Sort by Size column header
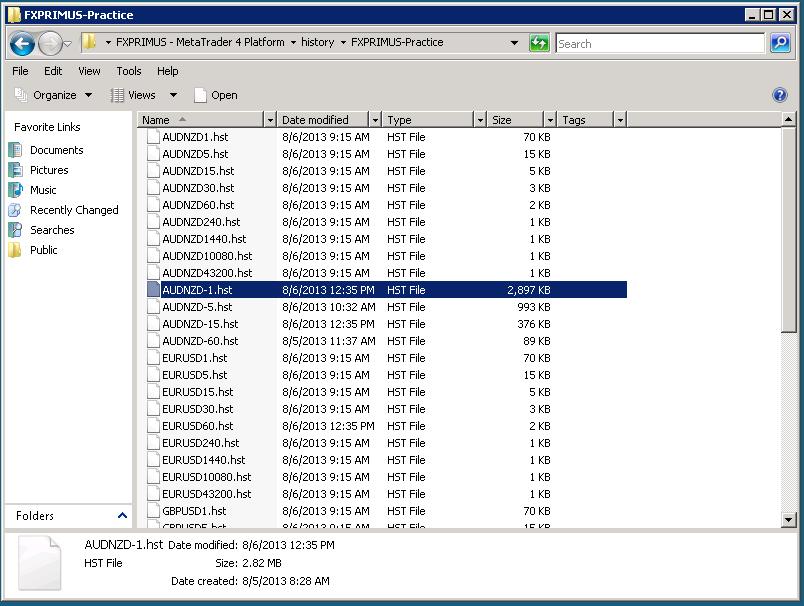 (x=516, y=120)
